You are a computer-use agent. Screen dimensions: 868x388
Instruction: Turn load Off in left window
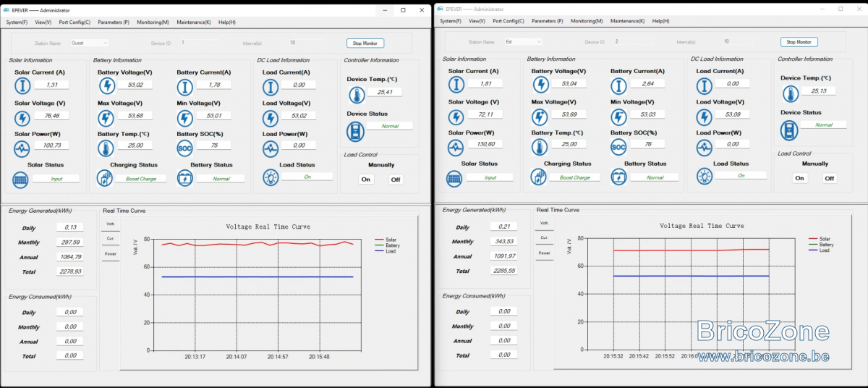[x=396, y=180]
